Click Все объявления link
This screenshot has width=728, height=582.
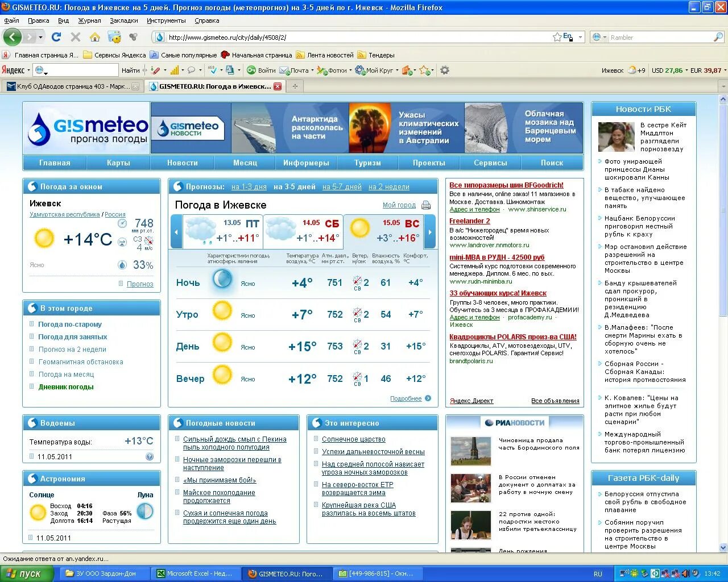(x=555, y=401)
